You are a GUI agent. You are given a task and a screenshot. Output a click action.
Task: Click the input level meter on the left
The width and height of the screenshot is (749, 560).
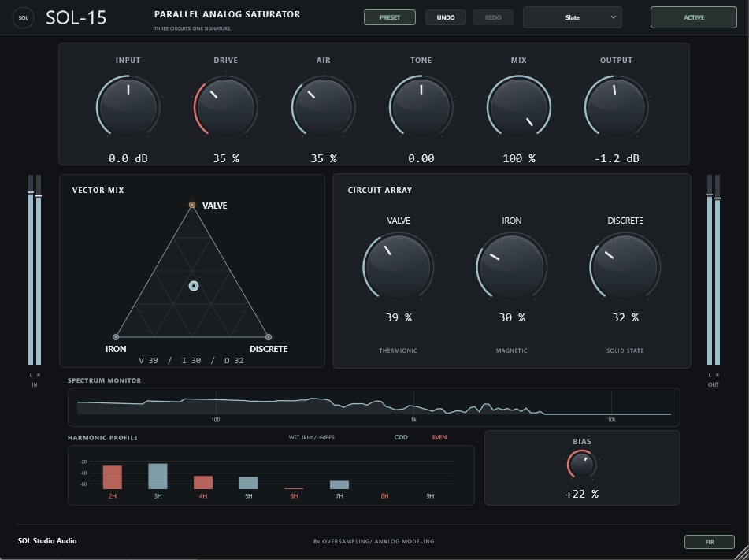[x=35, y=270]
